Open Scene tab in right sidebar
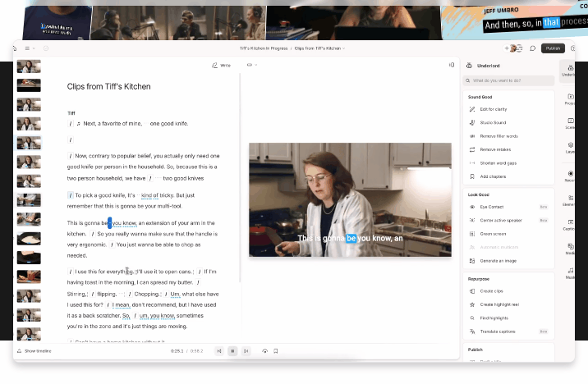 [x=571, y=124]
